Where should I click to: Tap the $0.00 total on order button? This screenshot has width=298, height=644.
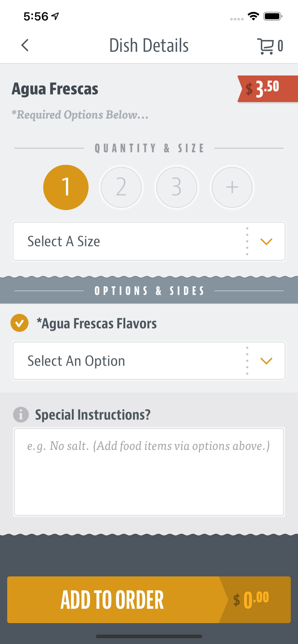252,600
